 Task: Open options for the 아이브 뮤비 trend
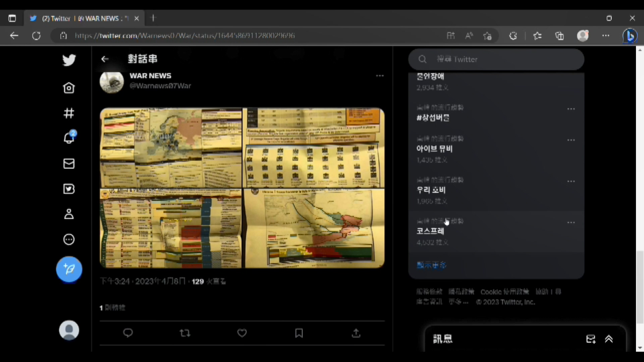pos(571,140)
